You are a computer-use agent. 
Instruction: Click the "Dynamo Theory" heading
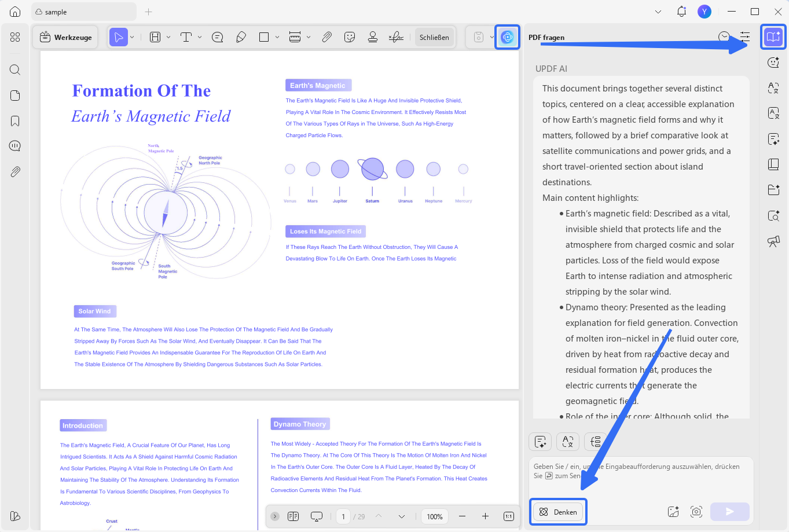[x=300, y=424]
